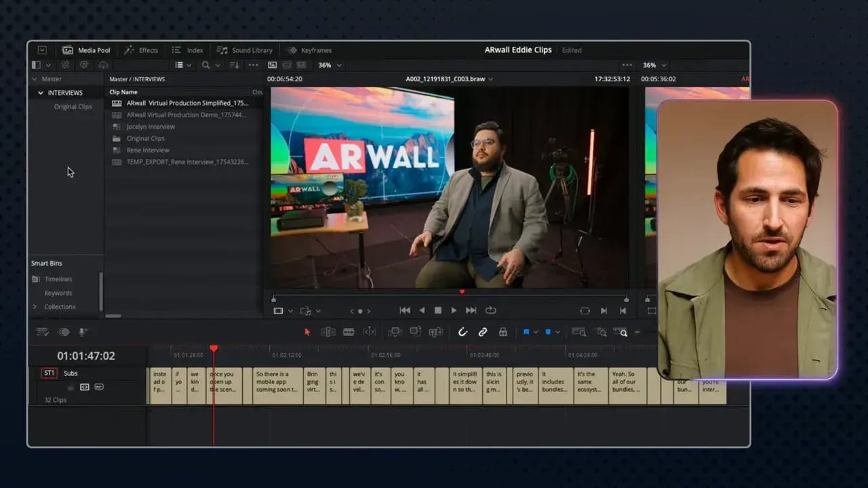Toggle timeline Snapping magnet
The width and height of the screenshot is (868, 488).
coord(462,332)
